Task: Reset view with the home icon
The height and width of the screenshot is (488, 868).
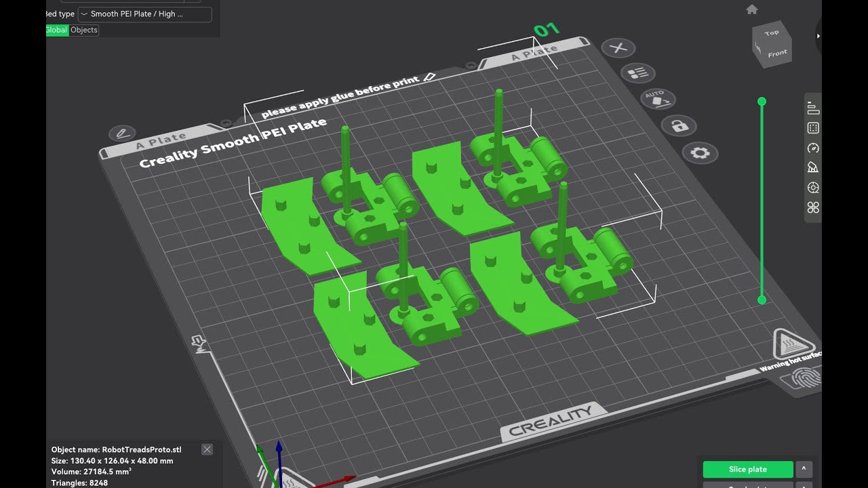Action: point(751,9)
